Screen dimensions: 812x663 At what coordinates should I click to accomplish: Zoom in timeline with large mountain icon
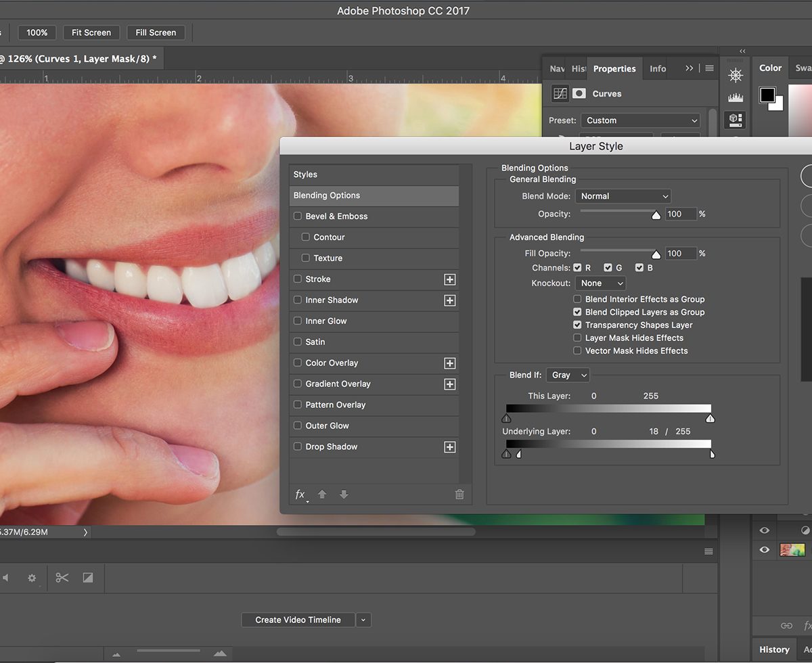point(220,654)
